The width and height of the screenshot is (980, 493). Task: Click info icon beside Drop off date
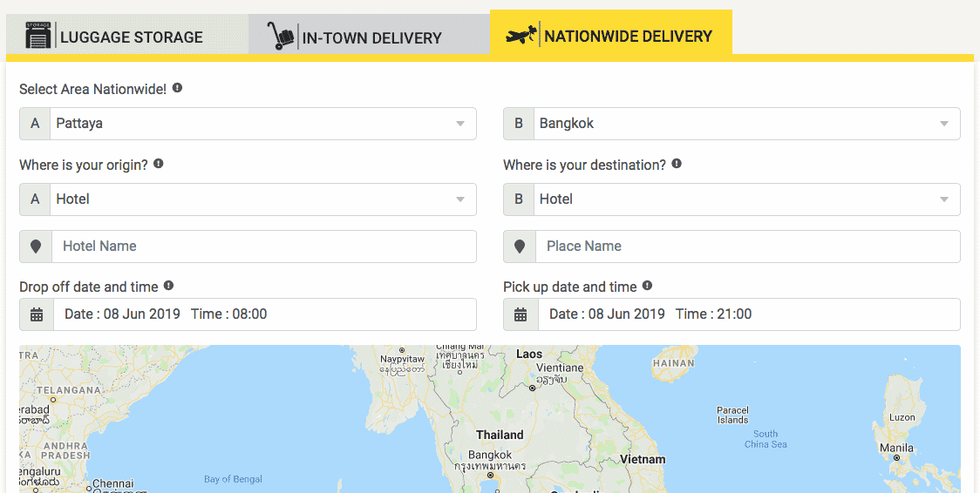point(169,285)
